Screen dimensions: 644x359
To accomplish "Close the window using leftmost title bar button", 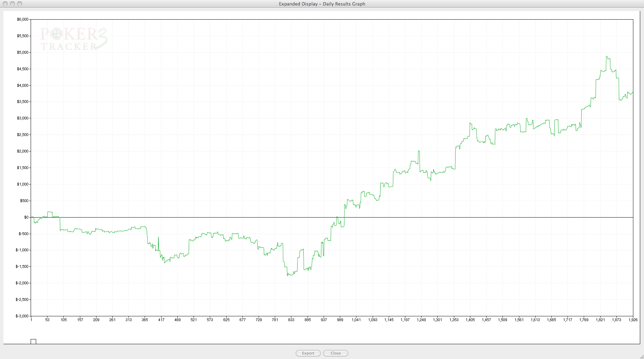I will click(5, 4).
